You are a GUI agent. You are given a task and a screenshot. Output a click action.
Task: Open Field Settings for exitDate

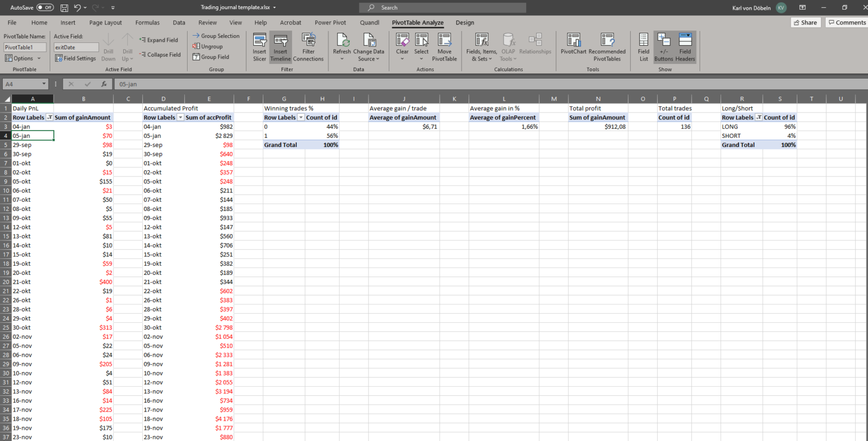click(x=76, y=58)
